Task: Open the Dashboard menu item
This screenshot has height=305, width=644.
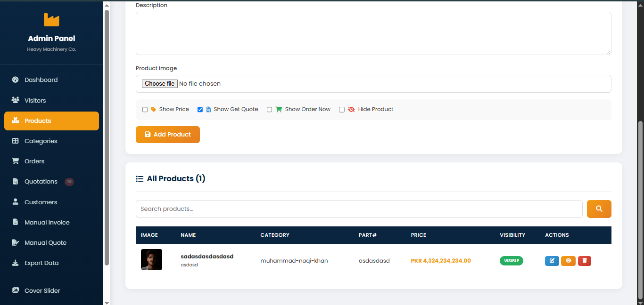Action: coord(51,80)
